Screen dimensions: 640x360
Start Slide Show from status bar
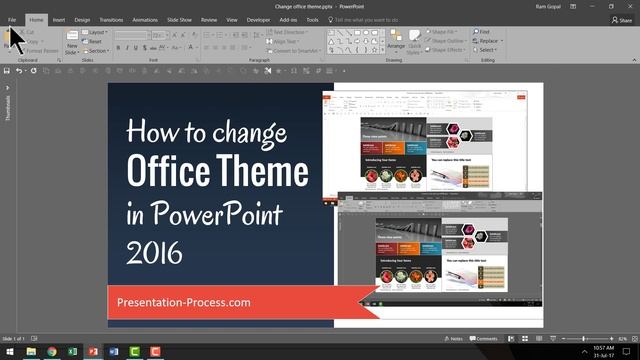(x=553, y=339)
